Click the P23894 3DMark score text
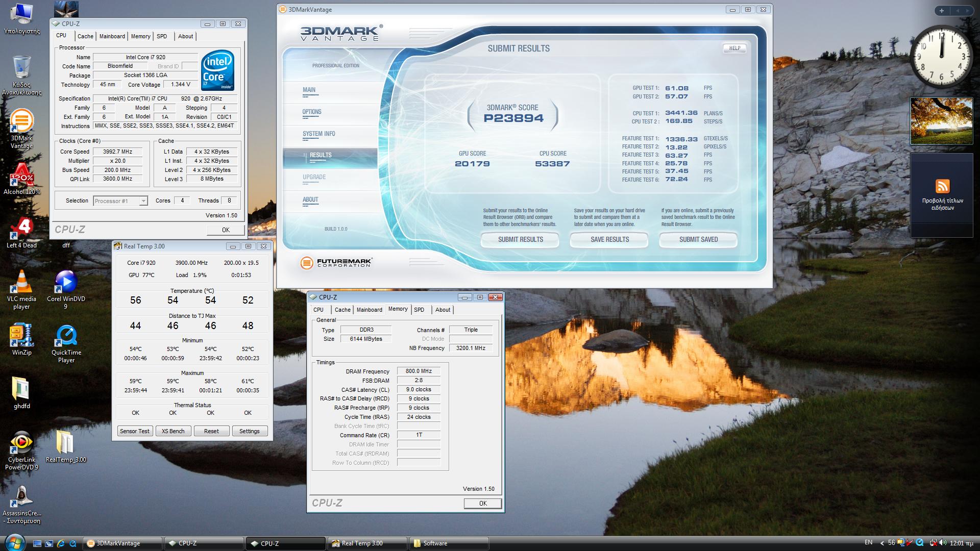This screenshot has height=551, width=980. [513, 118]
